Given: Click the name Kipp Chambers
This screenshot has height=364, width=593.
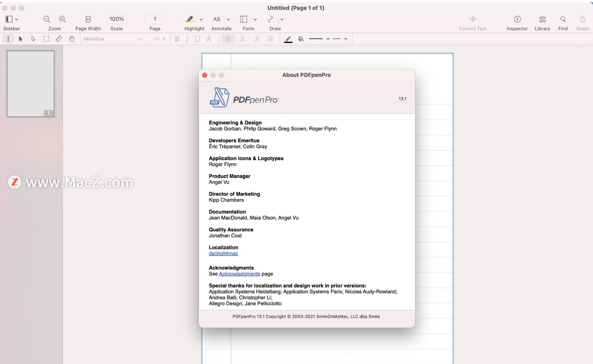Looking at the screenshot, I should pos(226,200).
